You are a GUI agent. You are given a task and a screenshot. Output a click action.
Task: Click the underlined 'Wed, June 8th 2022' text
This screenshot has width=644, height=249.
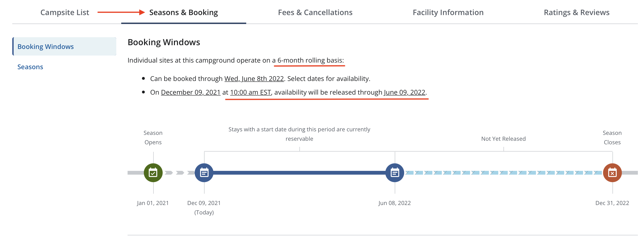(254, 79)
